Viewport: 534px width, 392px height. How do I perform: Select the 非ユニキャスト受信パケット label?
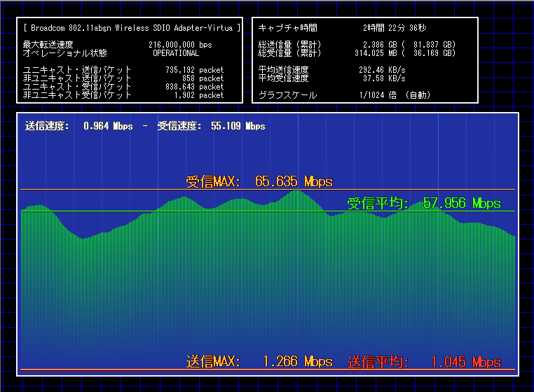(x=77, y=95)
